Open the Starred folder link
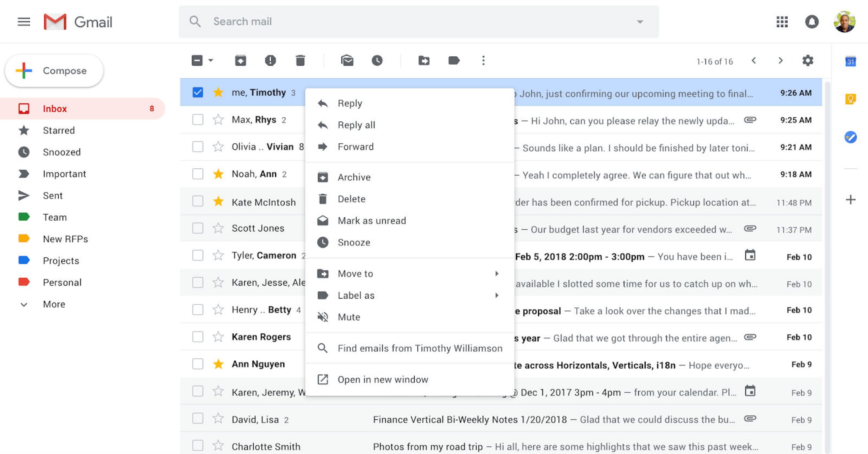Viewport: 868px width, 454px height. tap(59, 131)
